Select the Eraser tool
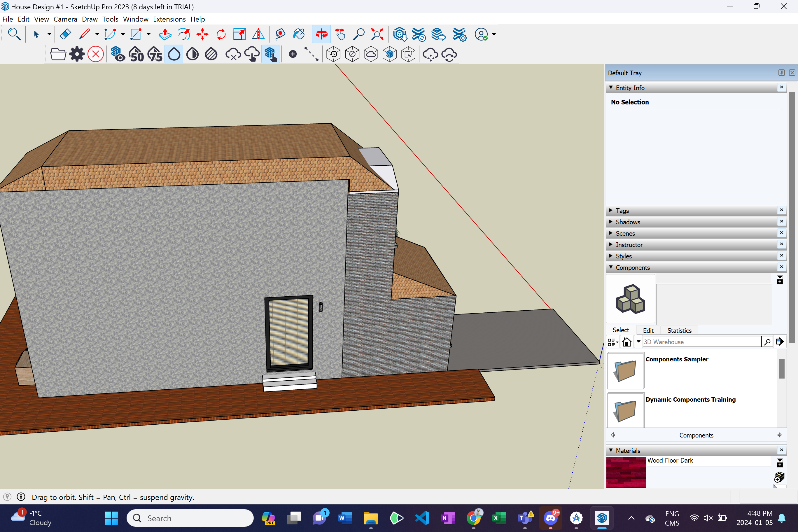 click(x=65, y=34)
